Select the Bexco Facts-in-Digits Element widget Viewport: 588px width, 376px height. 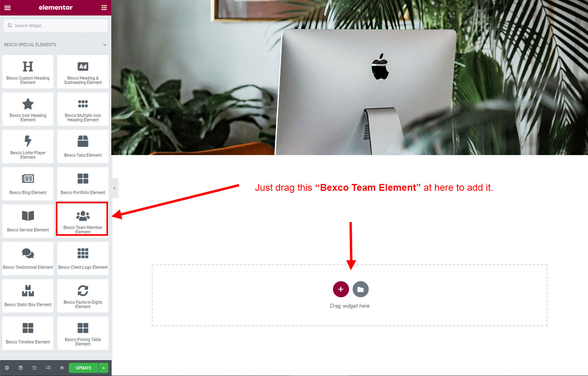pyautogui.click(x=83, y=296)
